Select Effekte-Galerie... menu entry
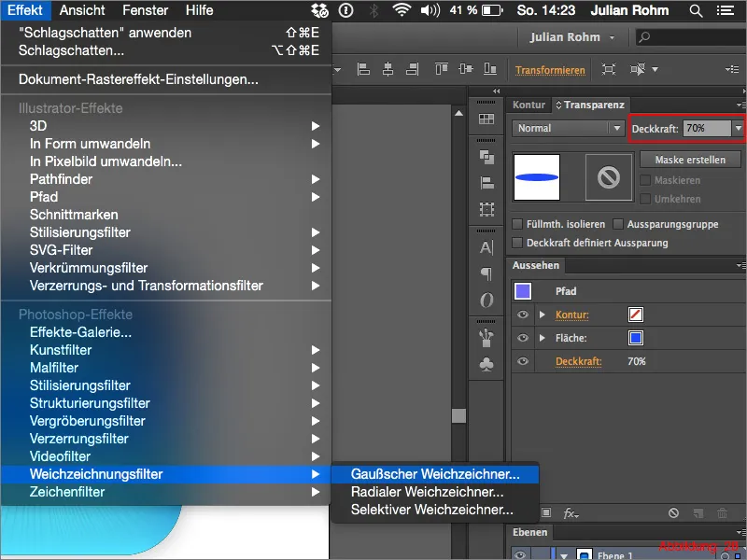Screen dimensions: 747x560 (166, 332)
